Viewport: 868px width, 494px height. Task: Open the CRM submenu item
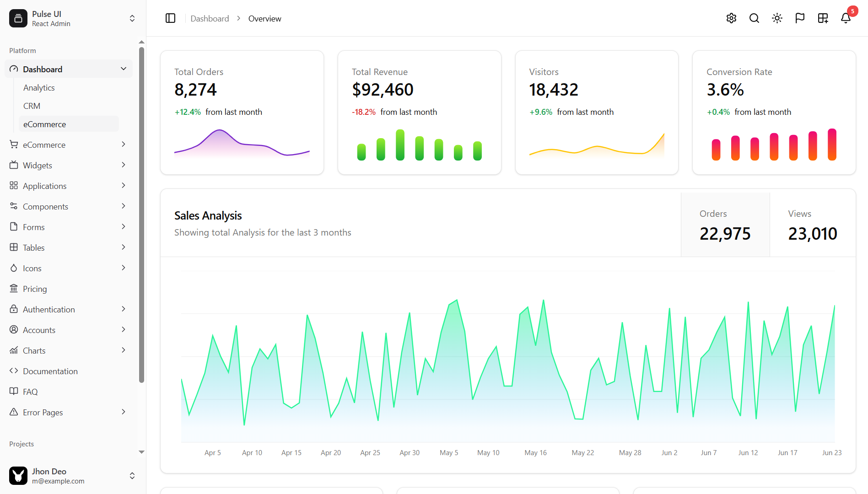32,106
